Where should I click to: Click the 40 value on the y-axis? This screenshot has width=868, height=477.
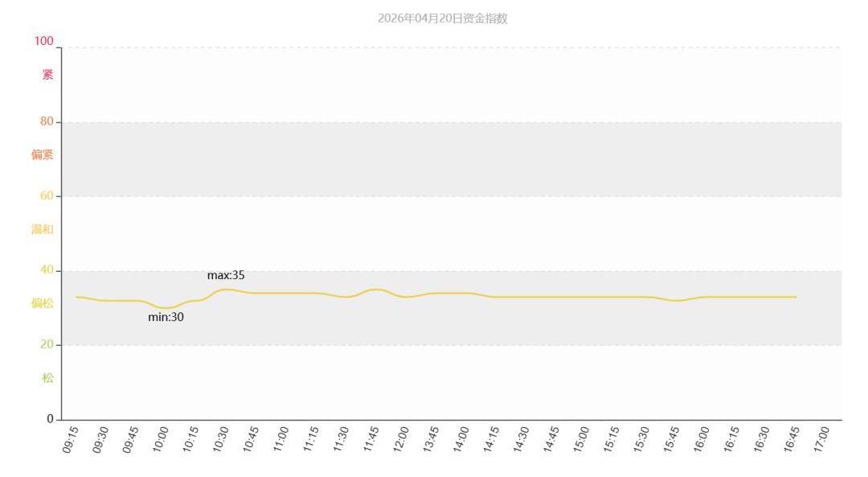[x=47, y=269]
